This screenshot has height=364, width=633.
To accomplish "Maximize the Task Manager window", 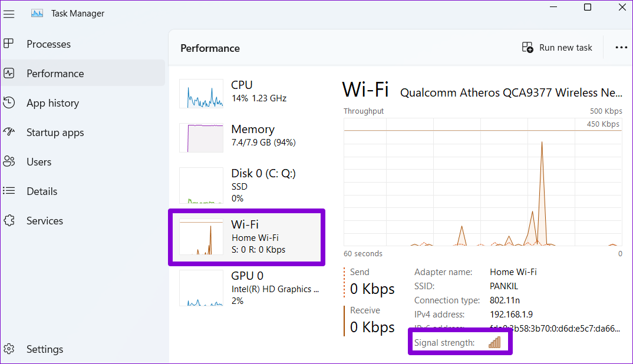I will 588,7.
